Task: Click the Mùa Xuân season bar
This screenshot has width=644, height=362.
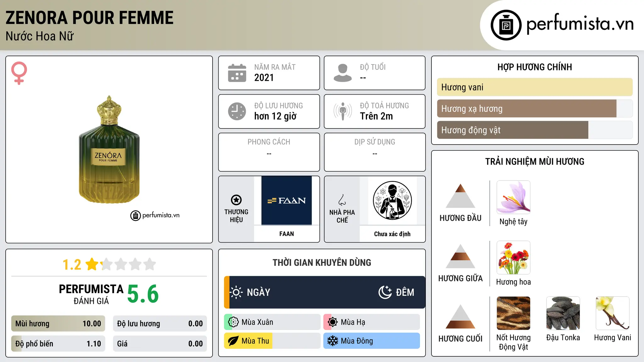Action: (x=272, y=322)
